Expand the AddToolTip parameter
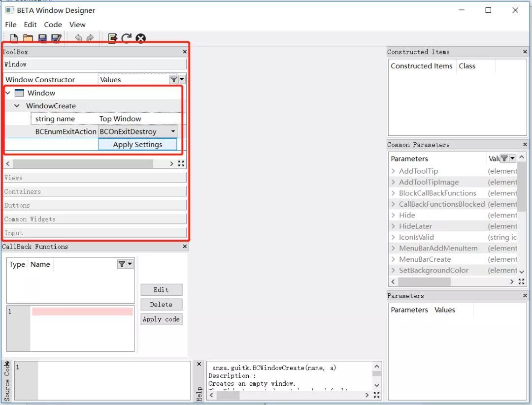Screen dimensions: 532x405 pyautogui.click(x=393, y=171)
